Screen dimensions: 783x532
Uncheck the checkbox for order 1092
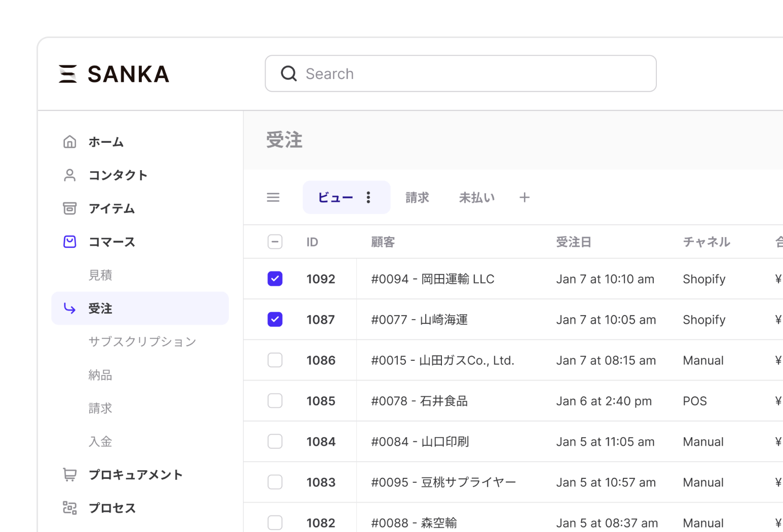[x=275, y=279]
